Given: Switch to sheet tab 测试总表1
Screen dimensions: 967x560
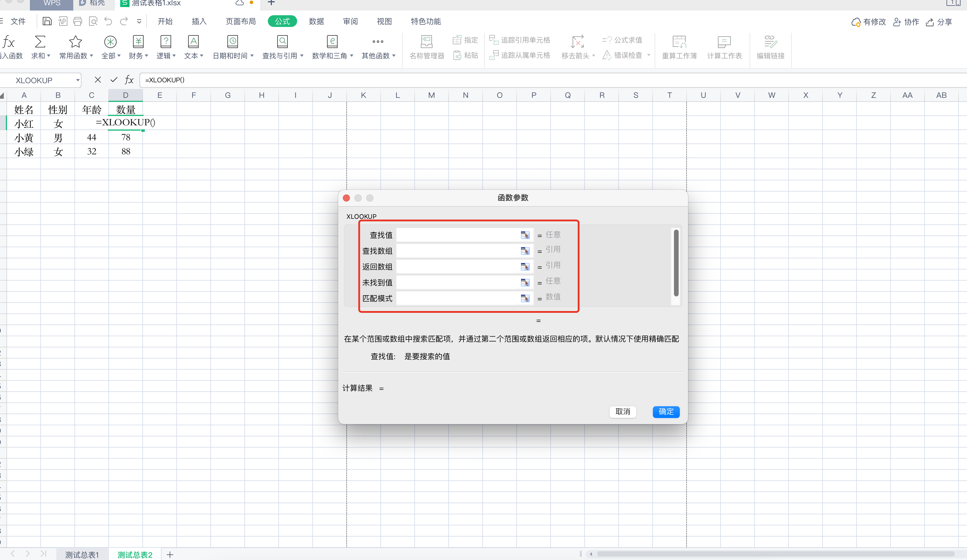Looking at the screenshot, I should [82, 555].
